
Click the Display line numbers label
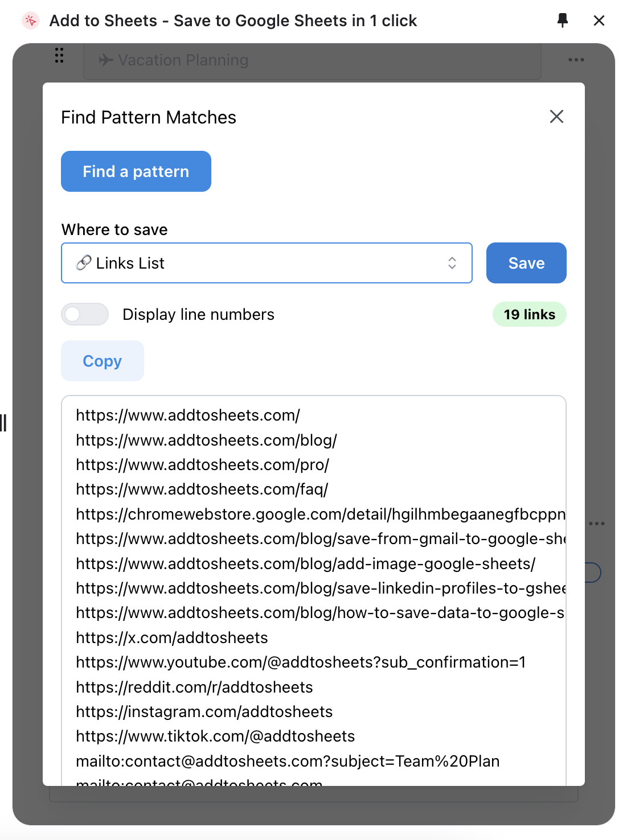click(x=198, y=315)
